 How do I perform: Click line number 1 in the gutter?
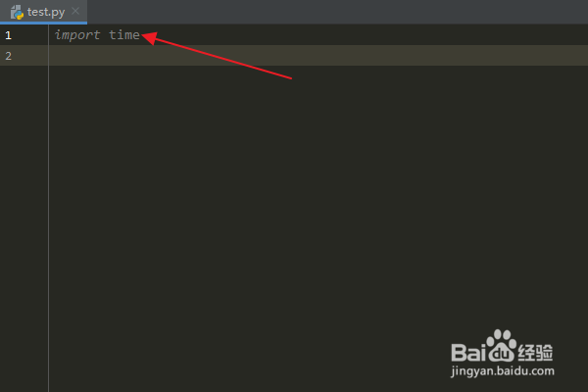pyautogui.click(x=8, y=35)
